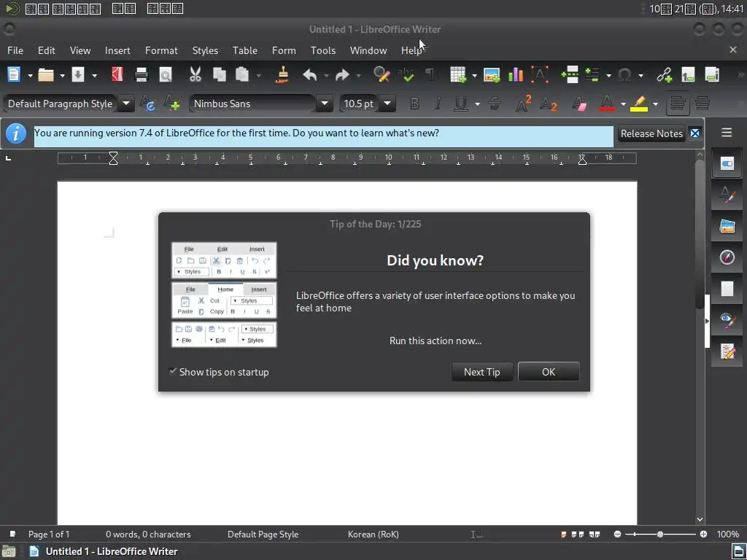Click the Insert Chart icon

coord(516,75)
